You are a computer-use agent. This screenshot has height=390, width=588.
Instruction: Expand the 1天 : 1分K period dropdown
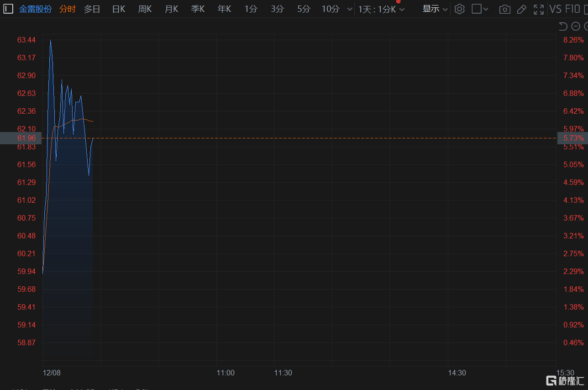pos(381,9)
